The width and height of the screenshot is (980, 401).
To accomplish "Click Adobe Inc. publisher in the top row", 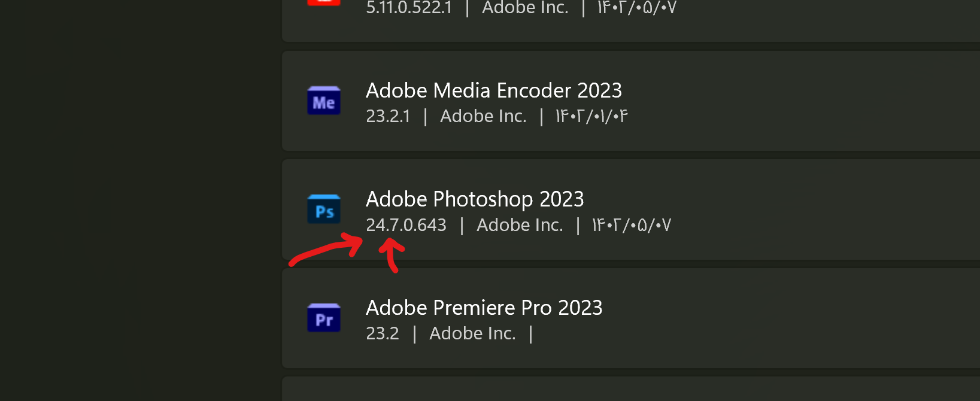I will click(525, 8).
